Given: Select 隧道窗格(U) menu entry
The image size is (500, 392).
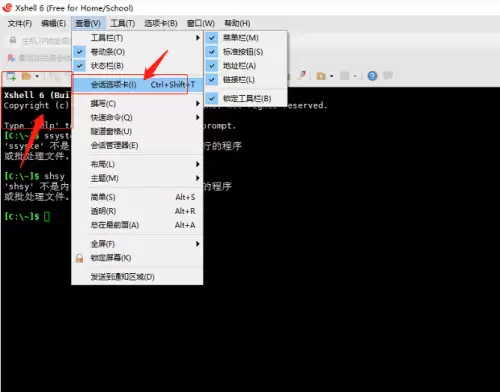Looking at the screenshot, I should 137,131.
